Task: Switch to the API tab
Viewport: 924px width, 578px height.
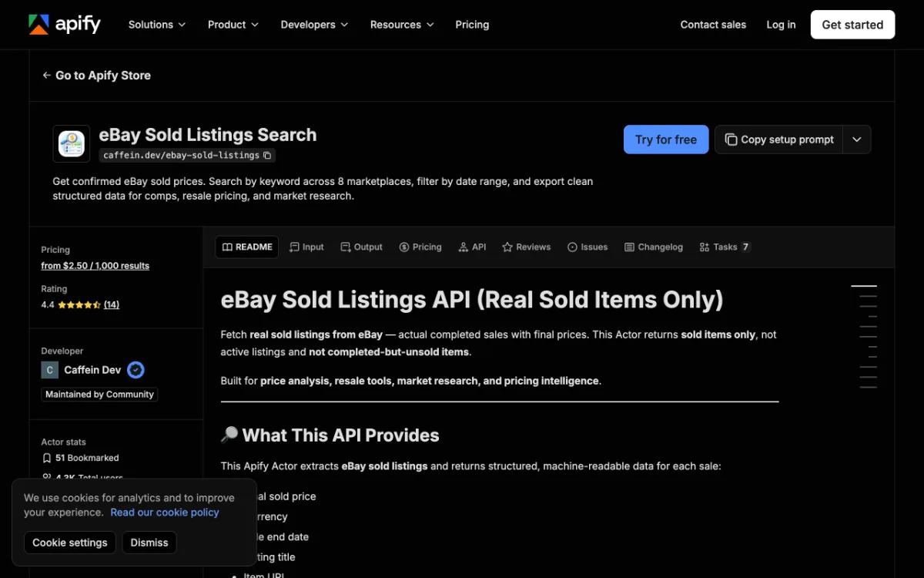Action: 472,247
